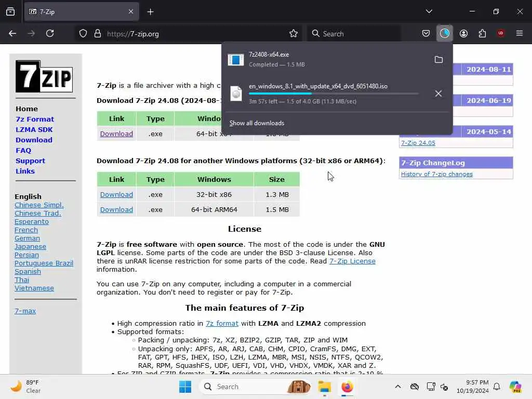Viewport: 532px width, 399px height.
Task: Switch language to Portuguese Brazil
Action: pos(44,263)
